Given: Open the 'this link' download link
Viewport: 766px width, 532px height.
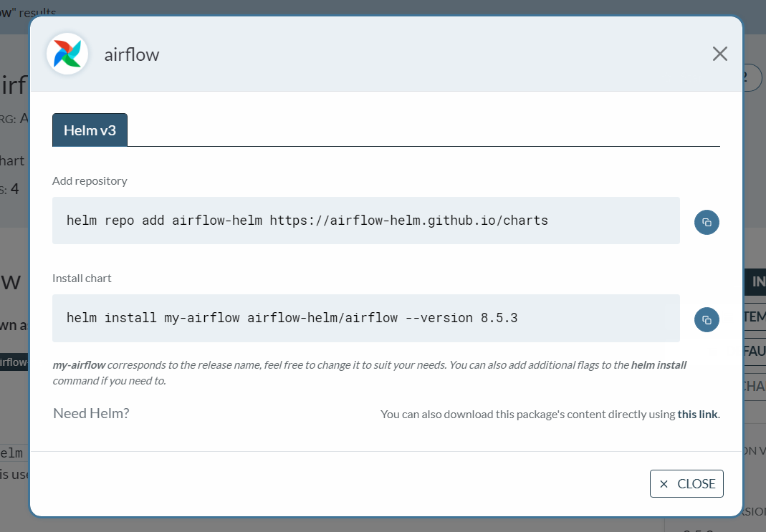Looking at the screenshot, I should 698,415.
